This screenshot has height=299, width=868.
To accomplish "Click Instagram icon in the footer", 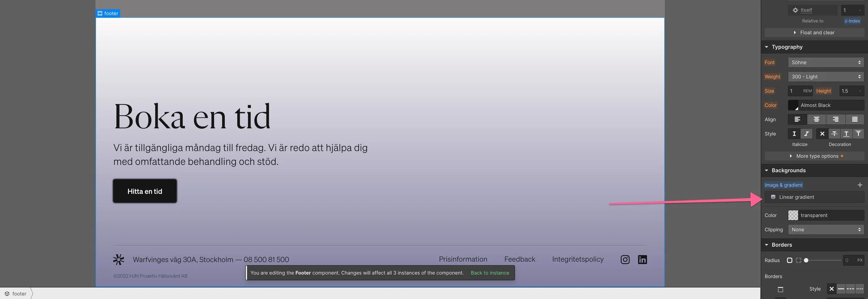I will click(x=625, y=260).
